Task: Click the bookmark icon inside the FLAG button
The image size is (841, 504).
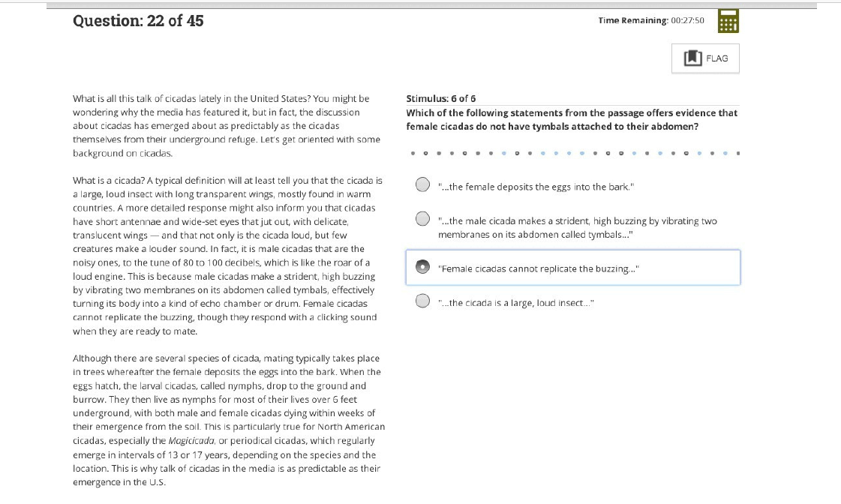Action: (x=695, y=58)
